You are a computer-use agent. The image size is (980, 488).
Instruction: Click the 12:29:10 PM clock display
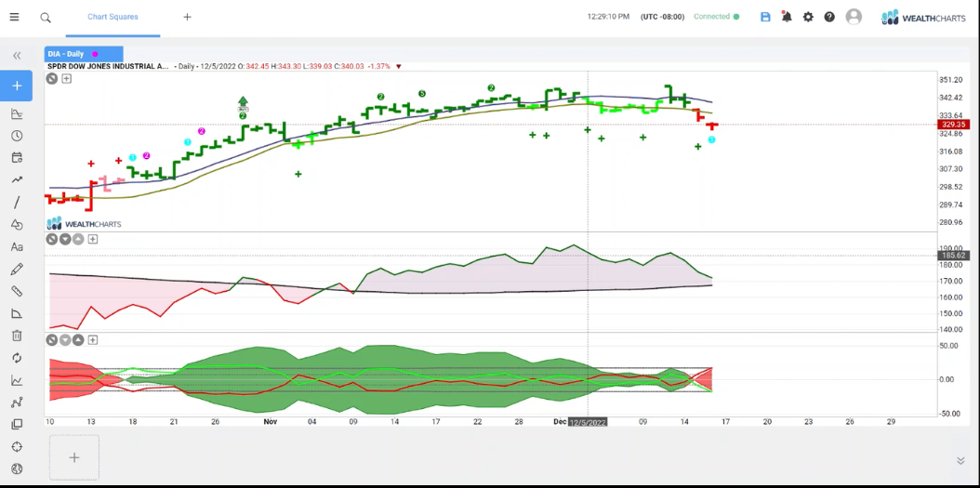[x=608, y=17]
